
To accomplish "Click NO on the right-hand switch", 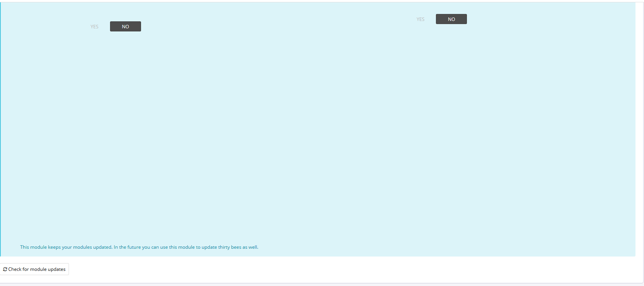I will (451, 19).
